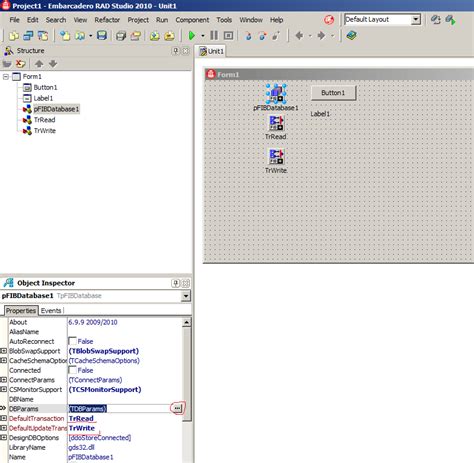The width and height of the screenshot is (474, 463).
Task: Click the DBParams ellipsis button
Action: [177, 408]
